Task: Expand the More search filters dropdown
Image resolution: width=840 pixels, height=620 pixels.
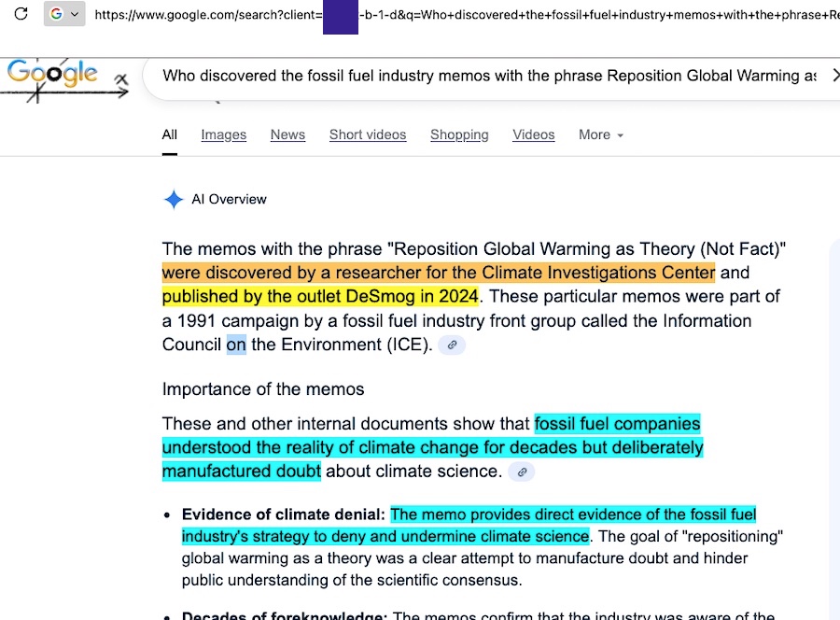Action: [x=600, y=134]
